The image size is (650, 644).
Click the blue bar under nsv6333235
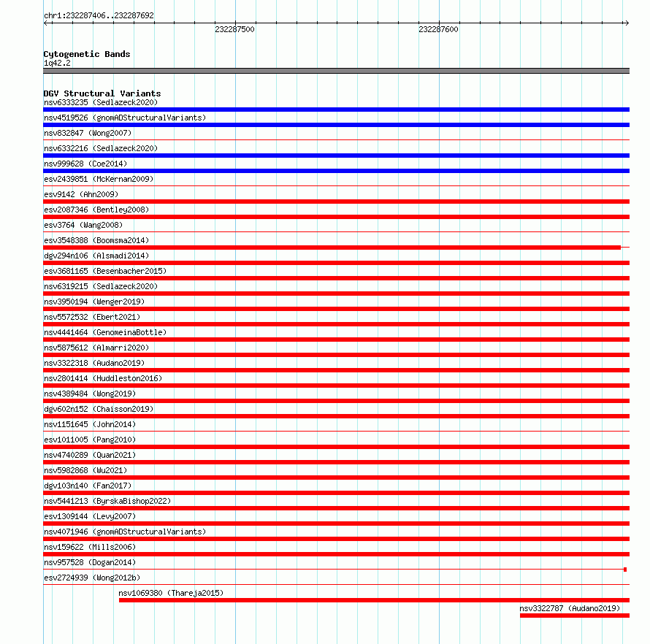(336, 110)
